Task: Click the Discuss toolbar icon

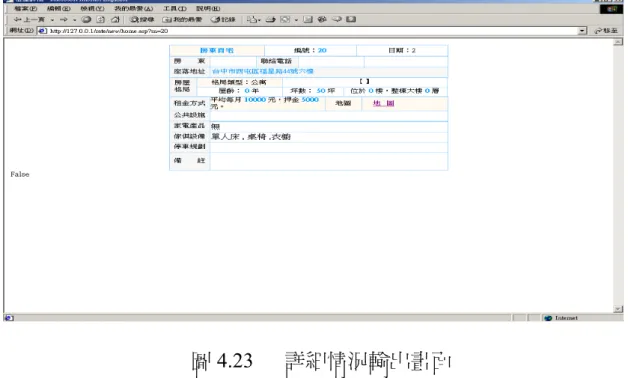Action: 308,19
